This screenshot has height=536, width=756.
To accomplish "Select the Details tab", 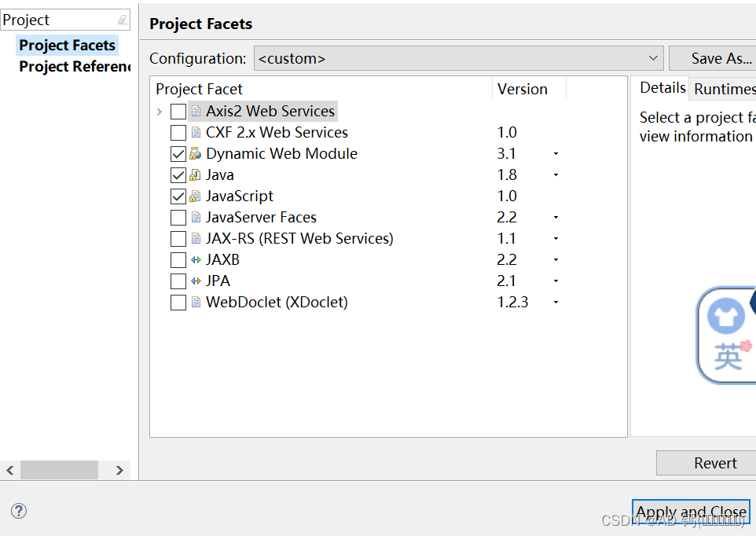I will (x=662, y=88).
